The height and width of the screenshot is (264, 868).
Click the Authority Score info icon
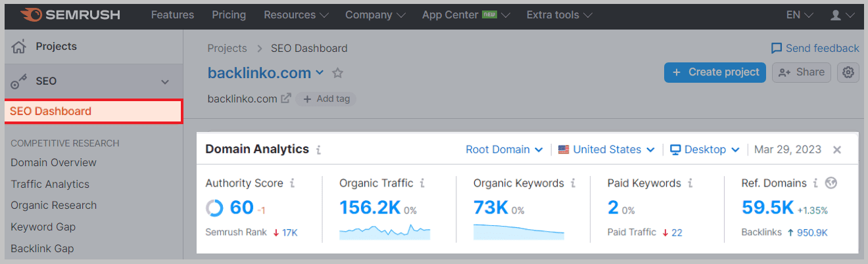coord(292,184)
